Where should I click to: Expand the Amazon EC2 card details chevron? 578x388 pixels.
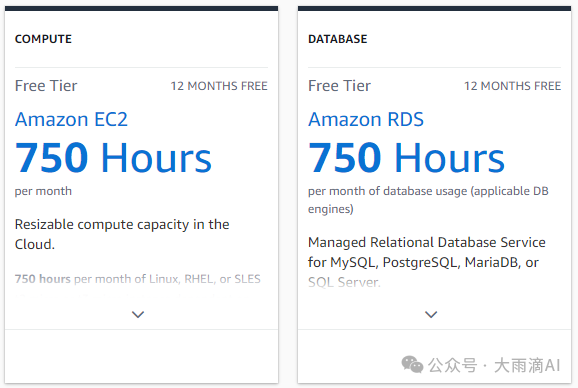click(138, 314)
